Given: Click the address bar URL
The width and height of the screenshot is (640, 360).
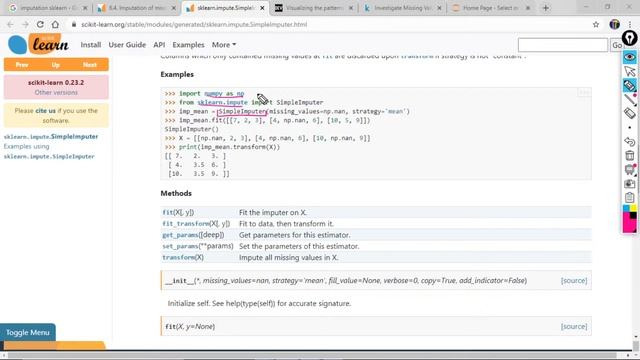Looking at the screenshot, I should pos(194,24).
